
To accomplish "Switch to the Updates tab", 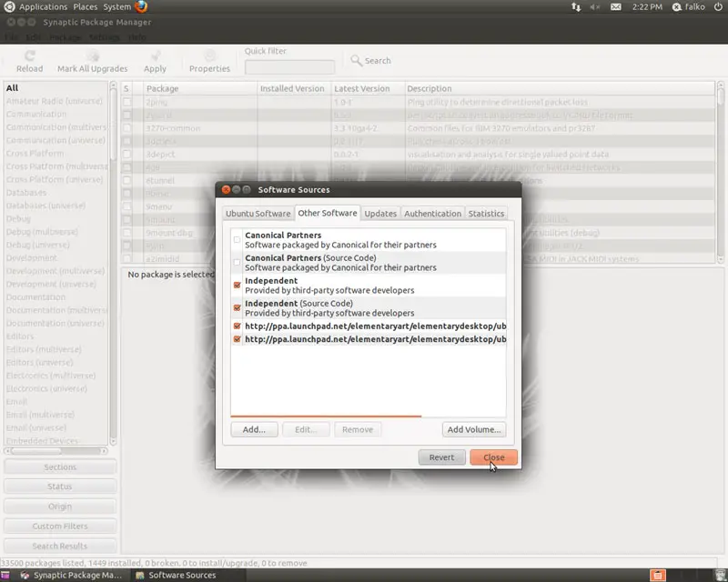I will point(380,214).
